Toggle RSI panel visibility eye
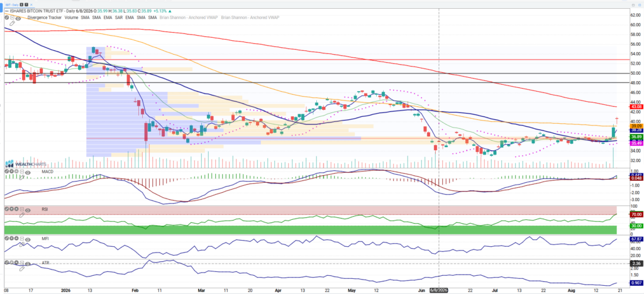This screenshot has height=294, width=644. [28, 210]
